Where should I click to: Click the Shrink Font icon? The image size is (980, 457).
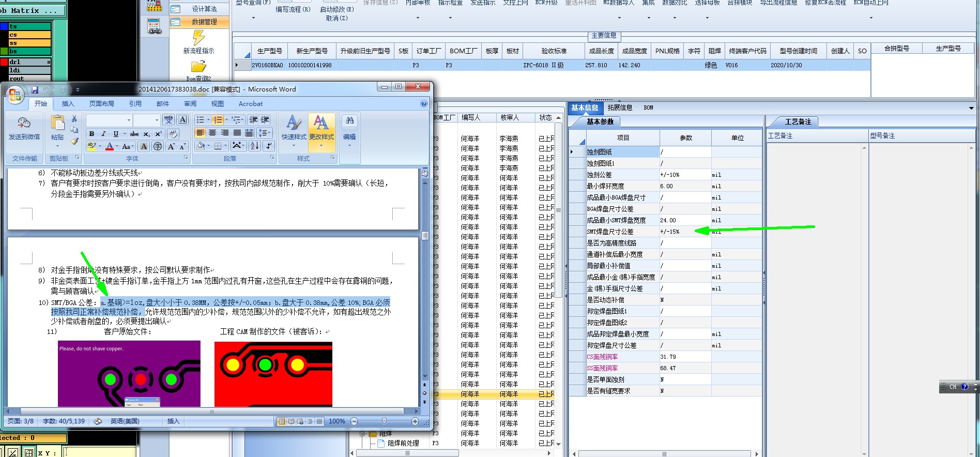tap(182, 146)
